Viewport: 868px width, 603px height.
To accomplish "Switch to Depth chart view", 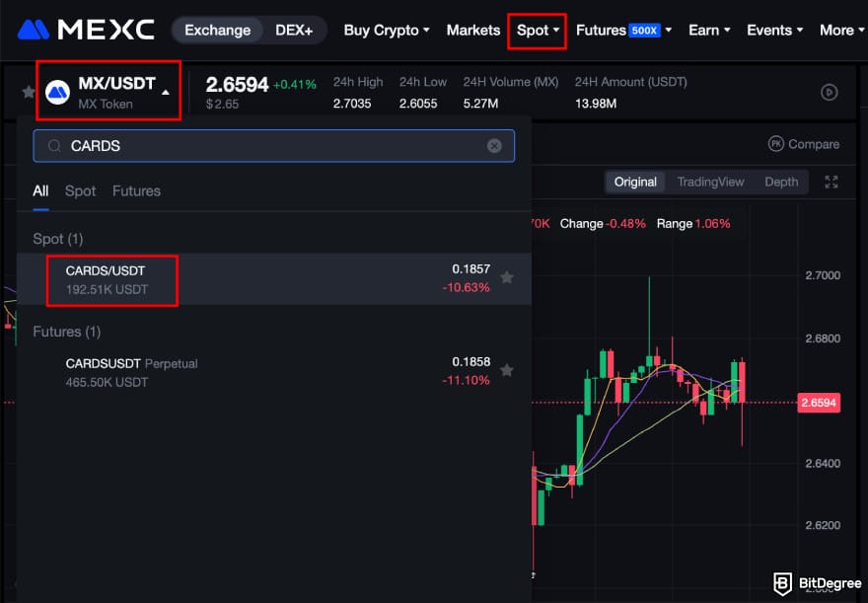I will click(x=781, y=182).
